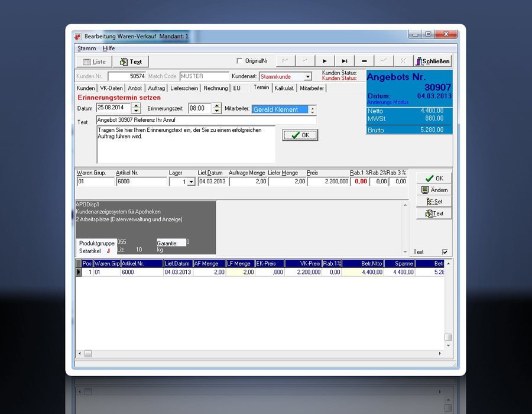The height and width of the screenshot is (414, 532).
Task: Click the Schließen button
Action: [x=433, y=61]
